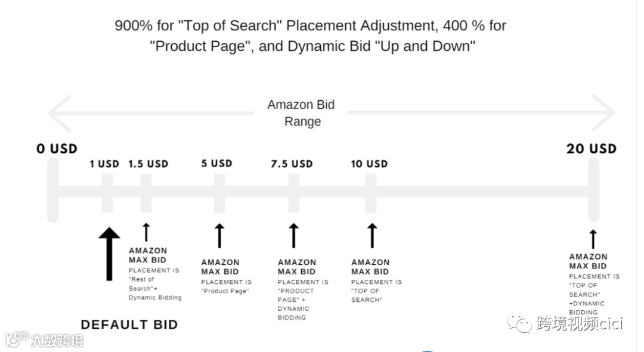
Task: Click the 1 USD tick marker
Action: pyautogui.click(x=107, y=192)
